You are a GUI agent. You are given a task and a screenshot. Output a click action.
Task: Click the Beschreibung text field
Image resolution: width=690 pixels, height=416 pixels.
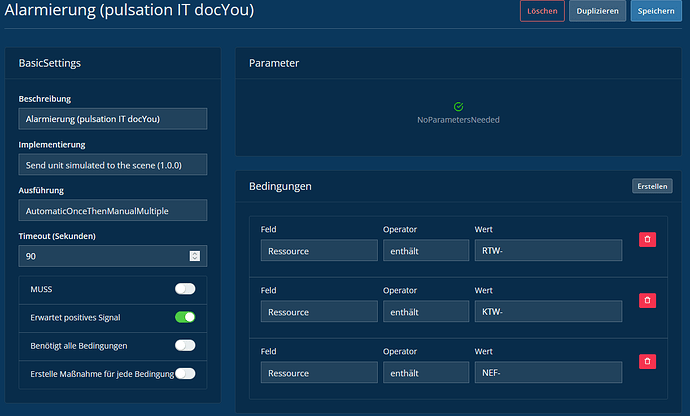[x=113, y=119]
